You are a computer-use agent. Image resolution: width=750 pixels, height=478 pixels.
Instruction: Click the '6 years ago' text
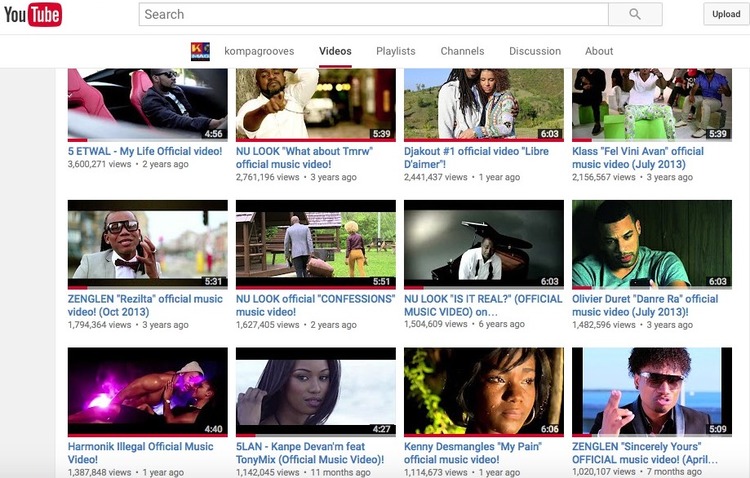tap(501, 324)
